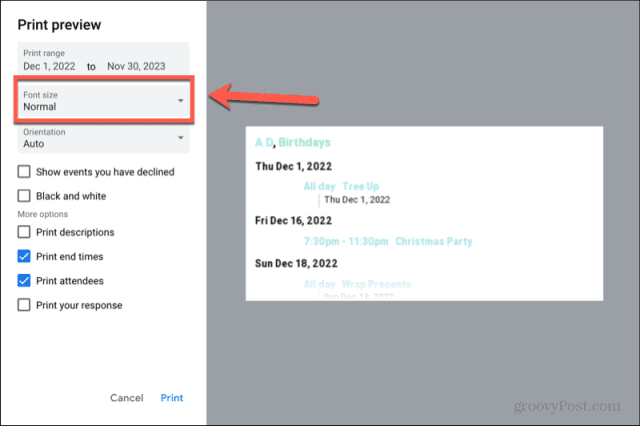Click the Wrap Presents event in preview
Viewport: 640px width, 426px height.
click(x=376, y=284)
